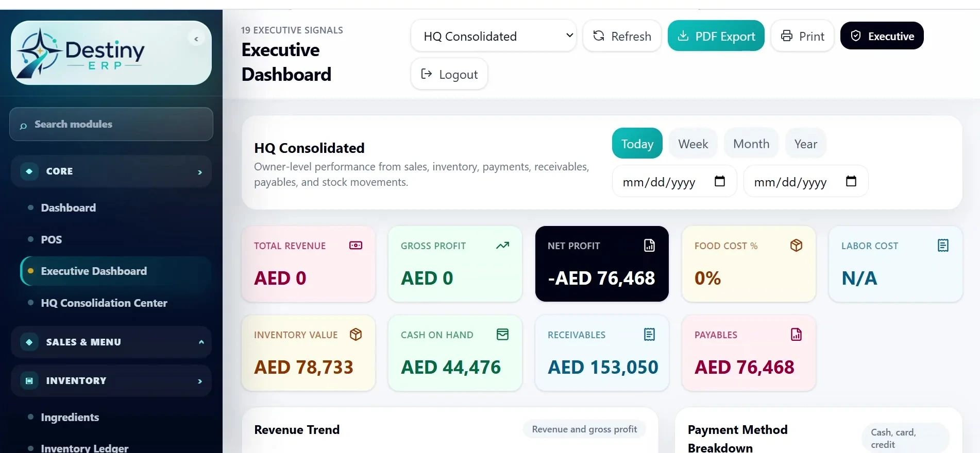Screen dimensions: 980x453
Task: Click the Net Profit report icon
Action: tap(649, 246)
